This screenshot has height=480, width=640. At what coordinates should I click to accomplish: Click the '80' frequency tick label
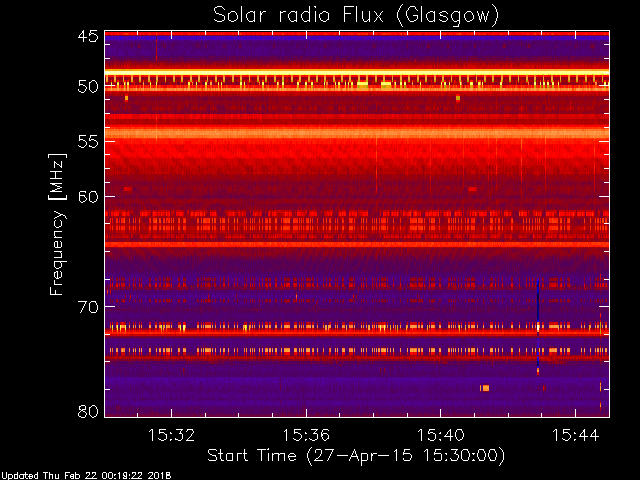click(x=88, y=411)
